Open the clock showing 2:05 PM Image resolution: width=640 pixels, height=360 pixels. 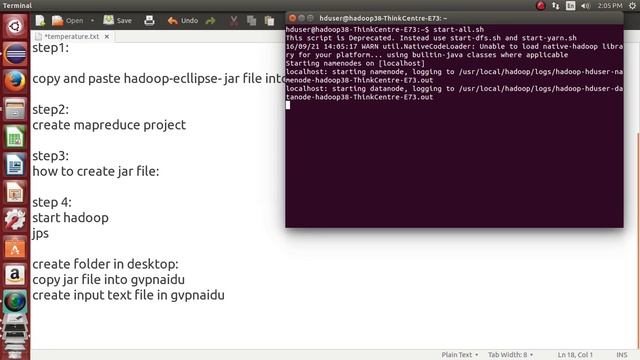610,5
